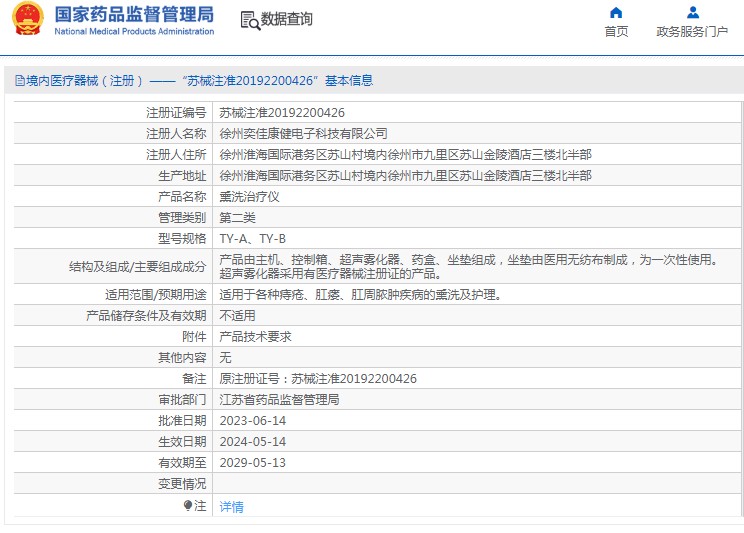Image resolution: width=744 pixels, height=533 pixels.
Task: Select model spec TY-A、TY-B
Action: [252, 238]
